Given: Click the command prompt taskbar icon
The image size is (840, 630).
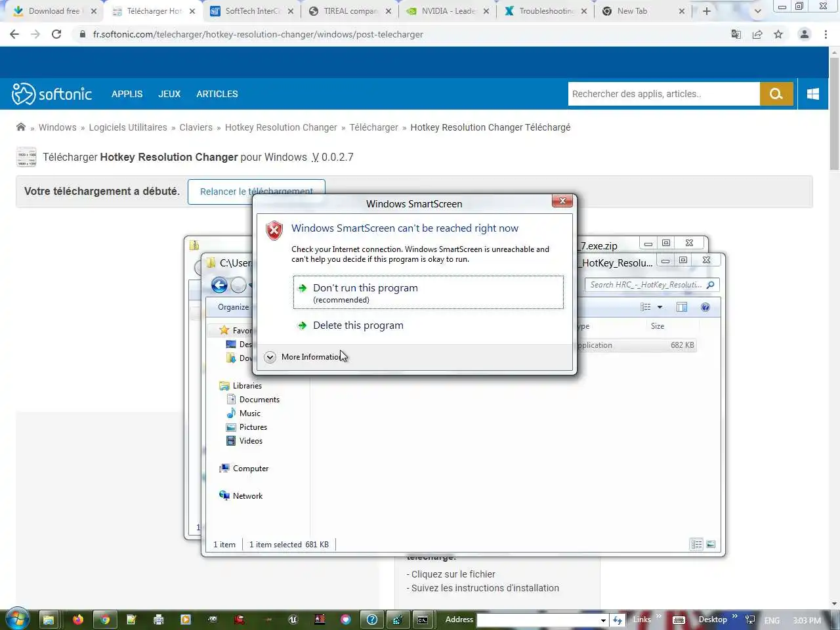Looking at the screenshot, I should pos(423,619).
